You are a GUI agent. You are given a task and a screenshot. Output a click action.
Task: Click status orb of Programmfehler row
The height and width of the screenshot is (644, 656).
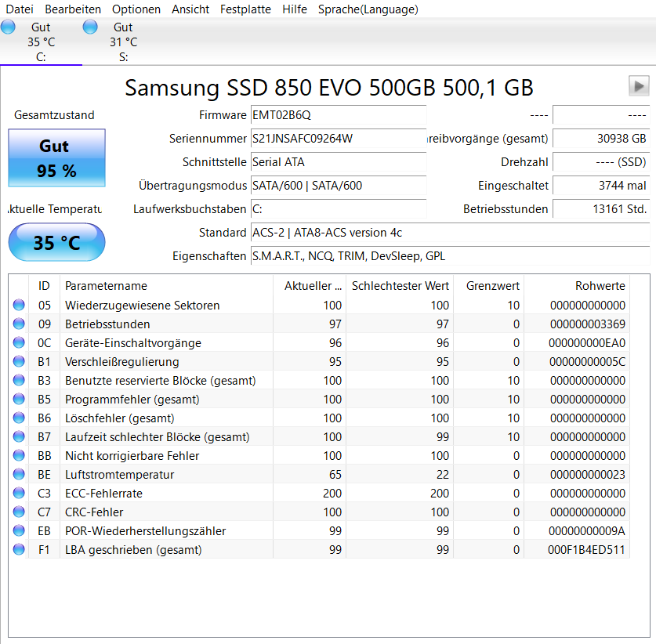point(19,399)
